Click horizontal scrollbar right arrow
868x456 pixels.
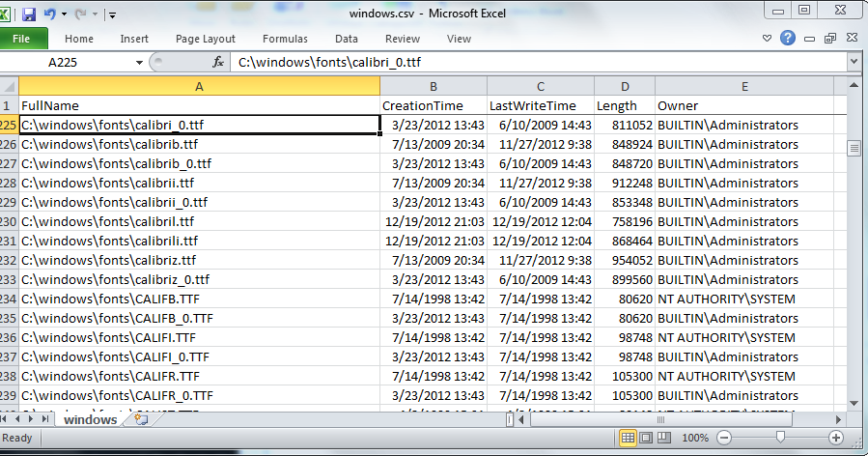[838, 419]
